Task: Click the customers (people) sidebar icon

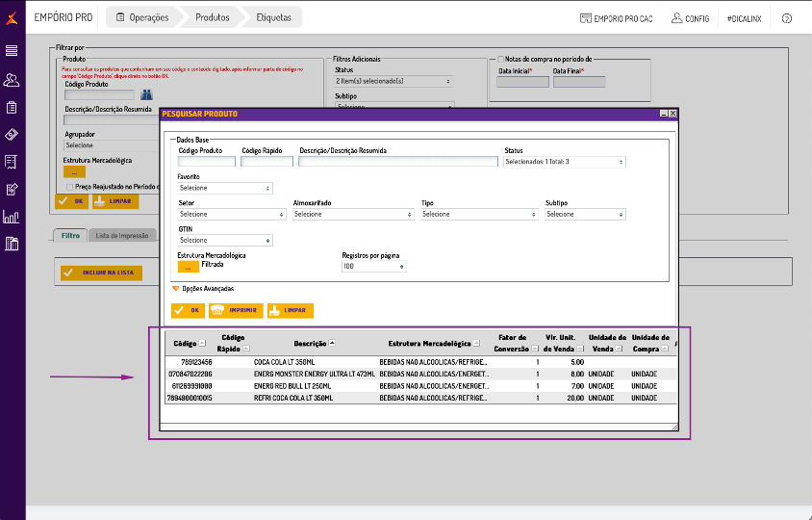Action: [x=12, y=79]
